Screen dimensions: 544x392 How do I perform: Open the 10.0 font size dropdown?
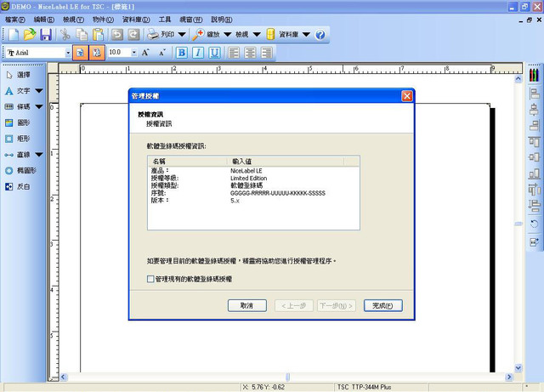pos(134,53)
